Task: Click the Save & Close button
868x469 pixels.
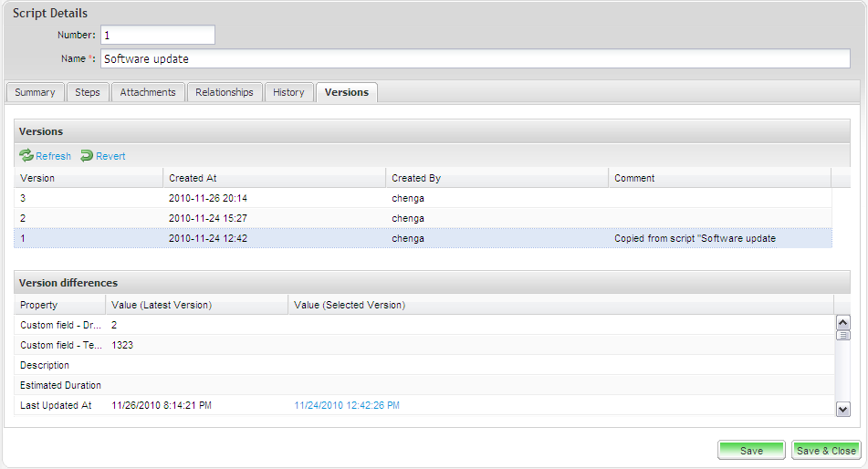Action: coord(826,451)
